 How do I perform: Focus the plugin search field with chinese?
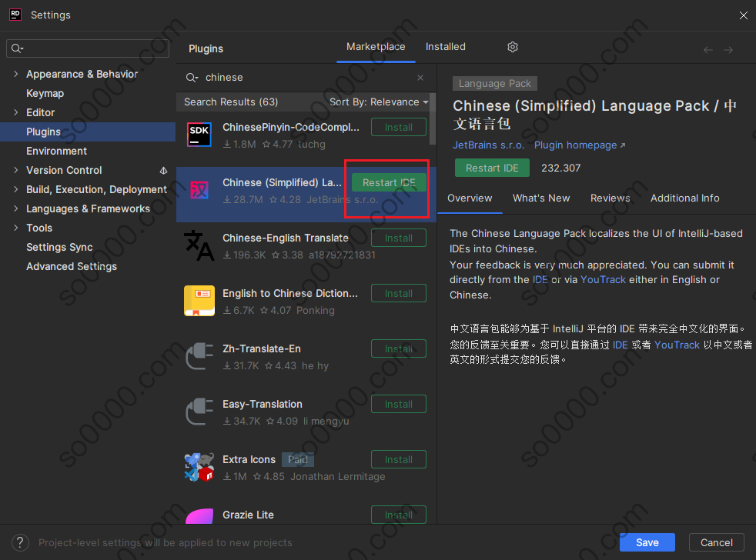coord(306,78)
